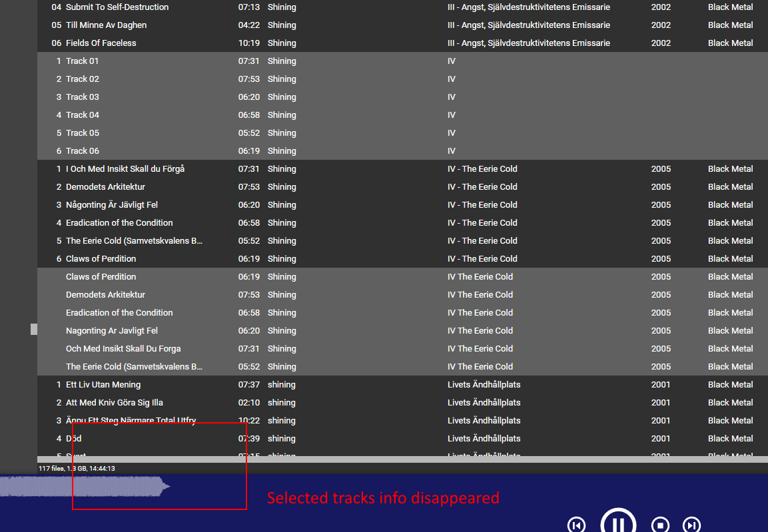
Task: Click 'IV - The Eerie Cold' on Demodets row
Action: click(x=482, y=187)
